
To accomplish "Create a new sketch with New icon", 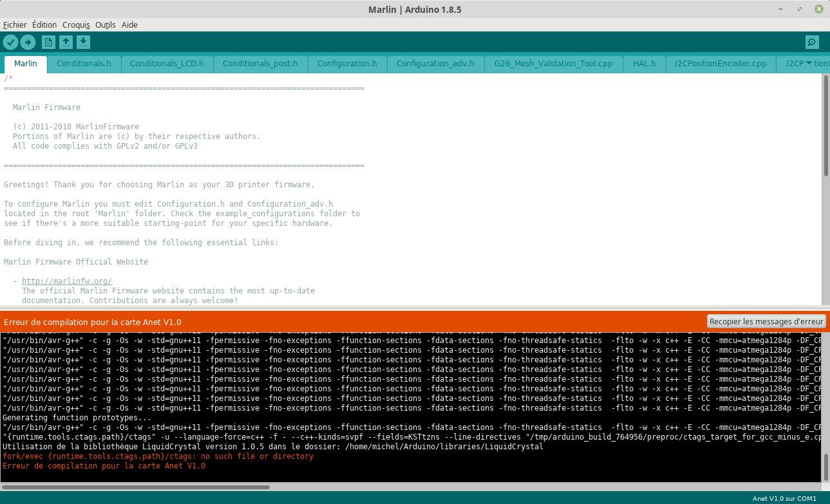I will point(48,42).
